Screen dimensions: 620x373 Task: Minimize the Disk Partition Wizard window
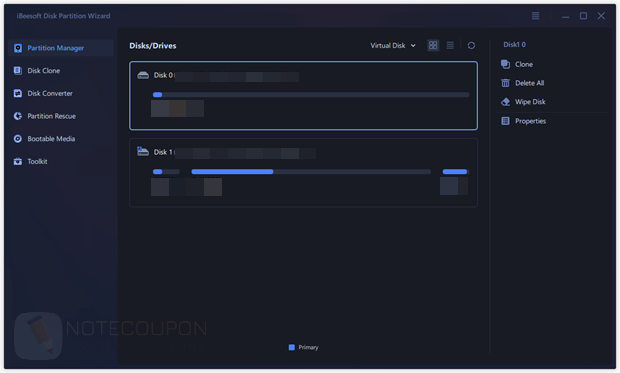566,16
